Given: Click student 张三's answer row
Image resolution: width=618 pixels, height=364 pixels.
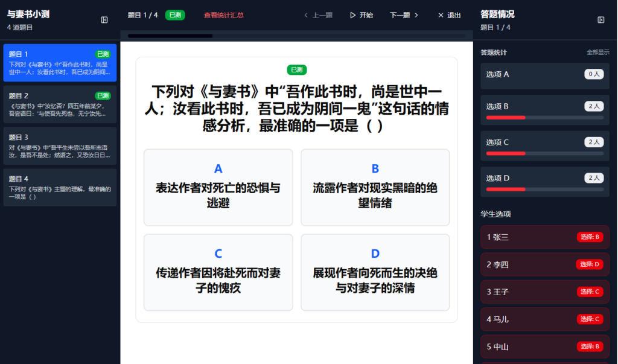Looking at the screenshot, I should 544,237.
